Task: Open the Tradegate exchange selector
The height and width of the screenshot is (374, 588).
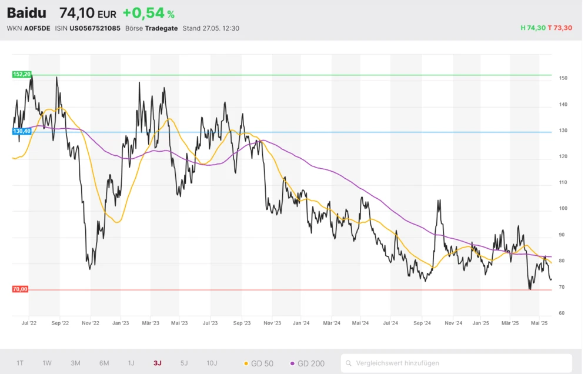Action: click(162, 28)
